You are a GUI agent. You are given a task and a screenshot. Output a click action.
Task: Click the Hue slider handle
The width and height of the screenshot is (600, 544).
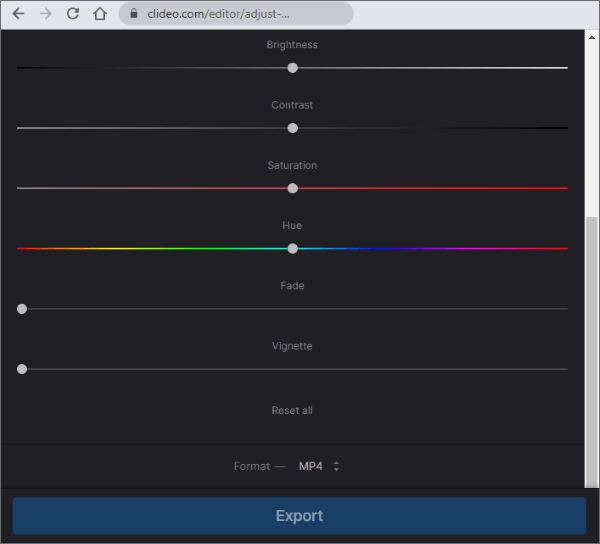point(293,249)
